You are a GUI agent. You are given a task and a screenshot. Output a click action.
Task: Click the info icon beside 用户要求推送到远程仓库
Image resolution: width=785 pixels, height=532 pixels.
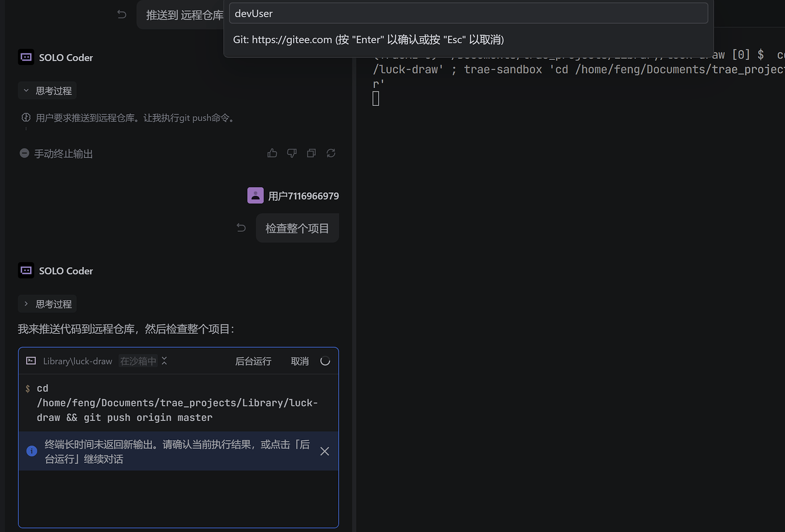click(x=26, y=118)
